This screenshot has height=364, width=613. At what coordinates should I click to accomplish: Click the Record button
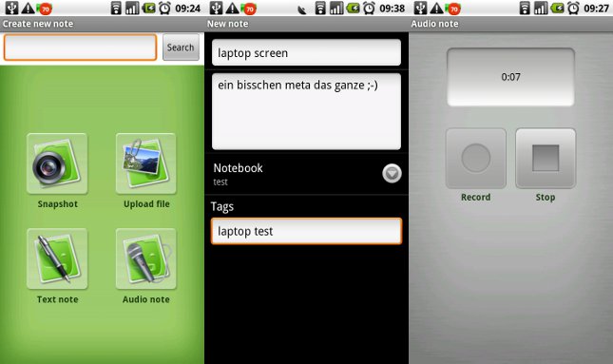pos(476,159)
